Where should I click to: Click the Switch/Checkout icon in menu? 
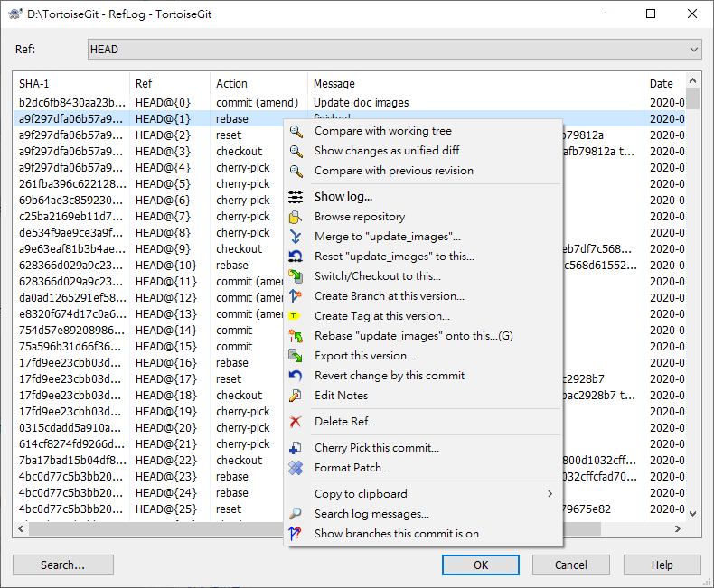296,276
